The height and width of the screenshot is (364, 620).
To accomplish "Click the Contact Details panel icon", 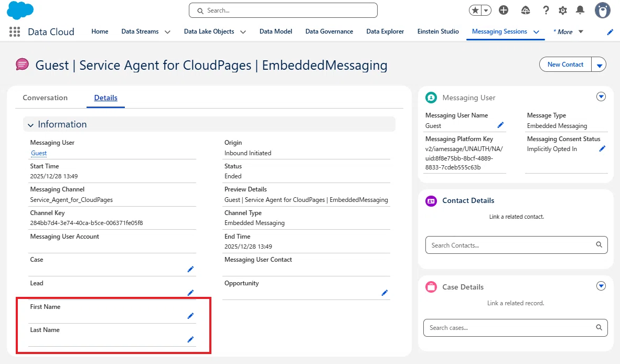I will pyautogui.click(x=431, y=201).
